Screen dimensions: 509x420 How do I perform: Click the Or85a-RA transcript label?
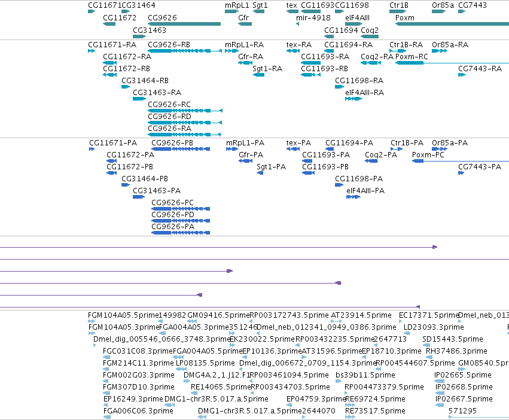450,45
